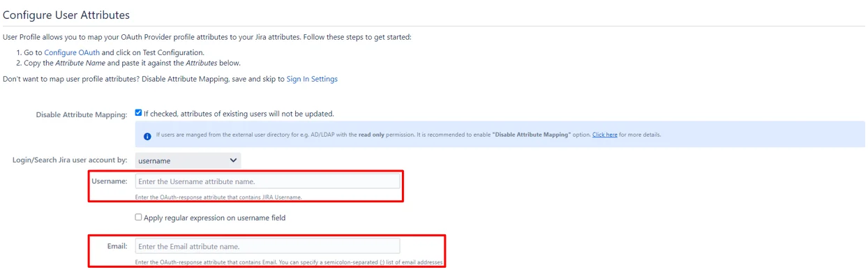Image resolution: width=868 pixels, height=279 pixels.
Task: Click the 'If checked, attributes of existing users' text
Action: pos(239,113)
